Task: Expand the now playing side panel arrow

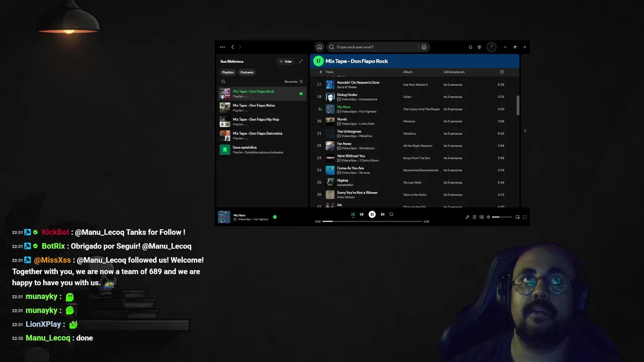Action: pos(525,131)
